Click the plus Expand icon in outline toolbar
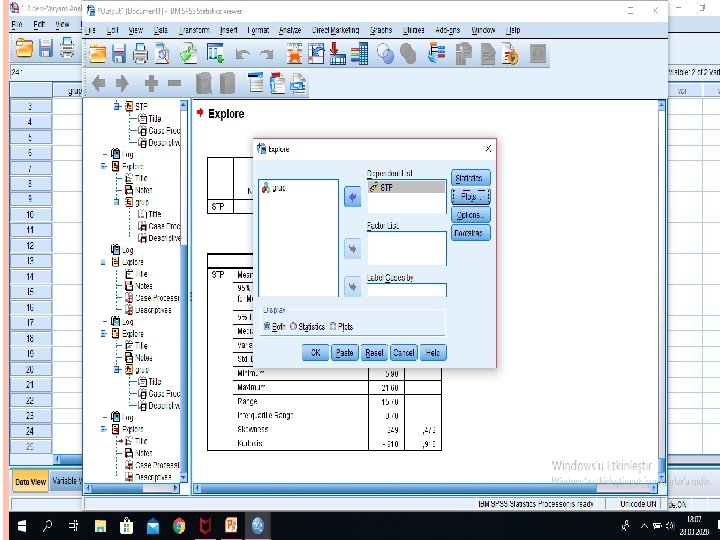Image resolution: width=720 pixels, height=540 pixels. tap(151, 83)
